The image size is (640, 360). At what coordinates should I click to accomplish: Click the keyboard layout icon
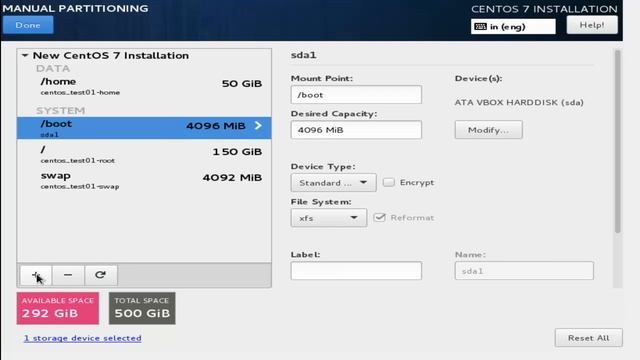[480, 27]
